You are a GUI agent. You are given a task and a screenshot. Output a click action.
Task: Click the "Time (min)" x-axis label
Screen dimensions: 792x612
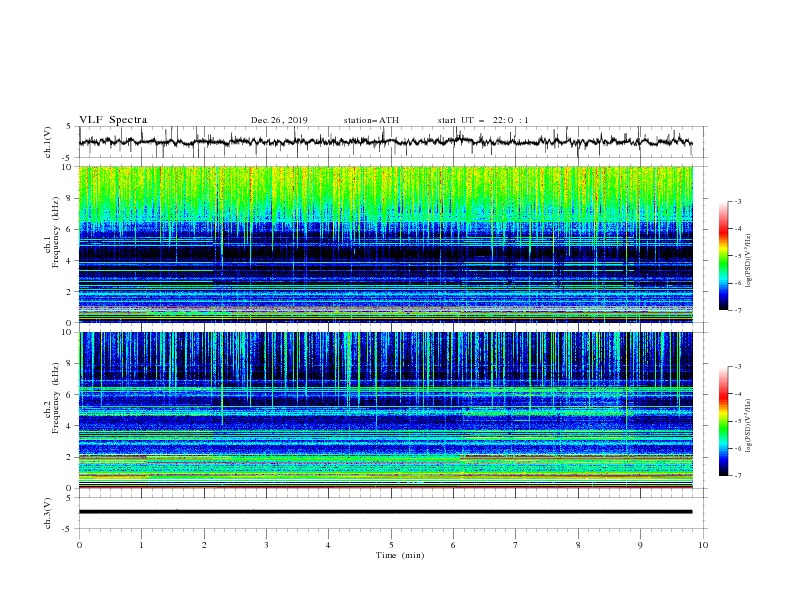click(400, 555)
